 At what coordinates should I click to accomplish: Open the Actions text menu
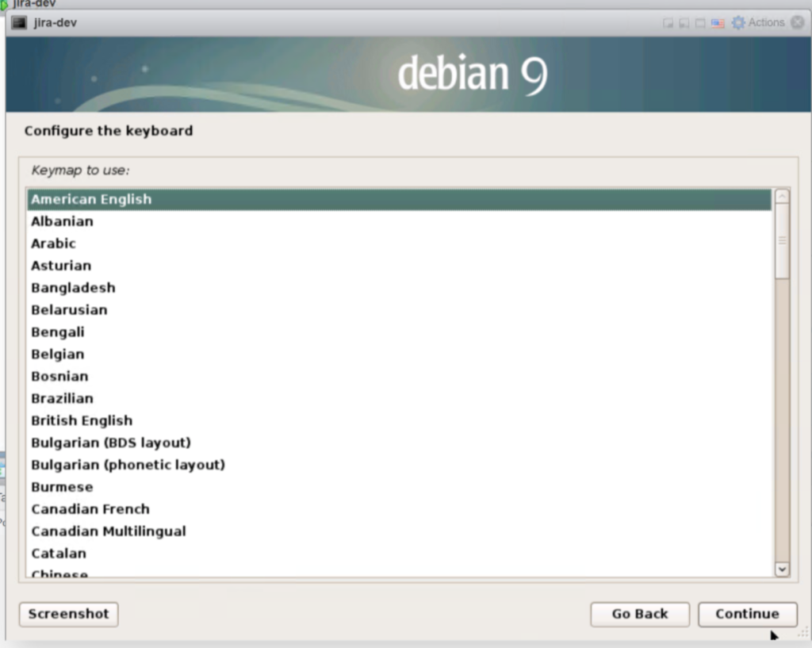(766, 23)
